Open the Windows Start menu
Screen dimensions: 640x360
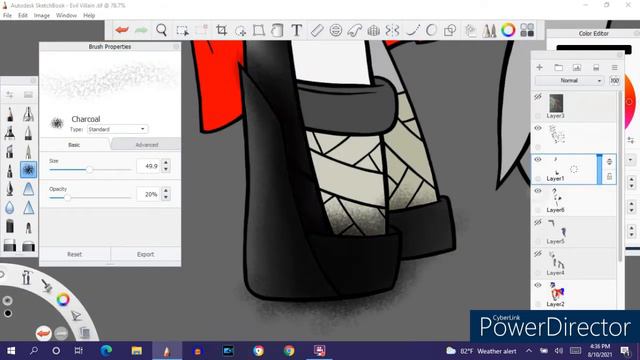pos(11,351)
